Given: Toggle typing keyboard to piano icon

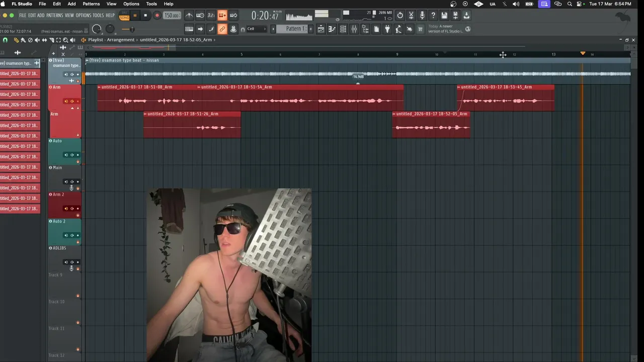Looking at the screenshot, I should coord(189,29).
